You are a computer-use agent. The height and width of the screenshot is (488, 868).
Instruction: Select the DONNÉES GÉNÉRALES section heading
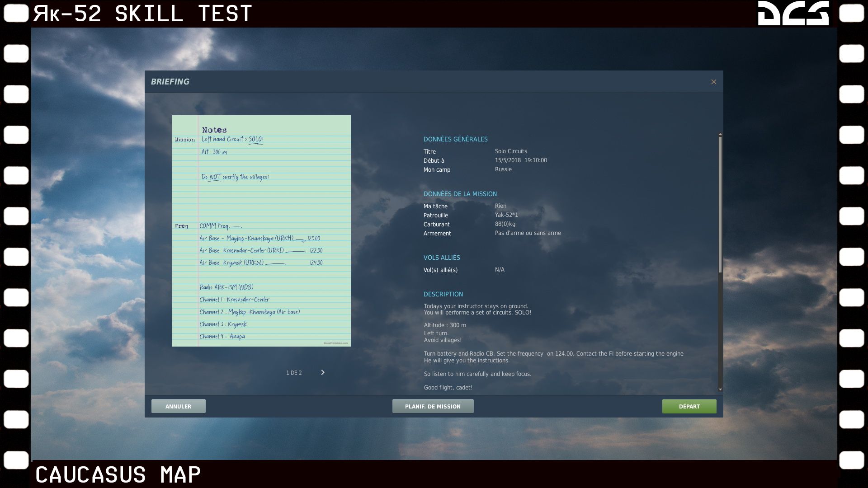tap(455, 139)
